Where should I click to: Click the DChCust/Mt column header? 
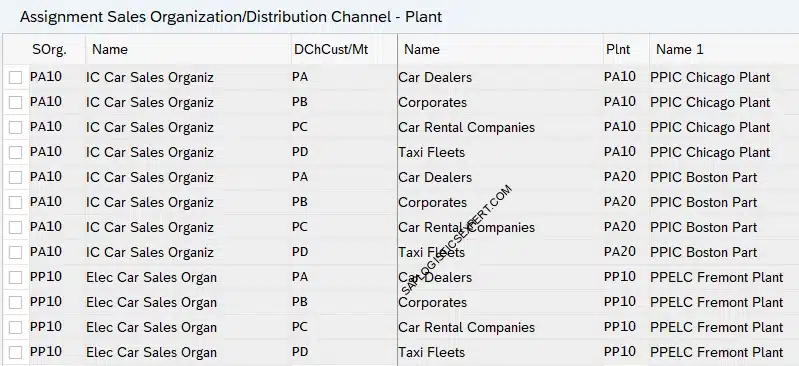[331, 49]
